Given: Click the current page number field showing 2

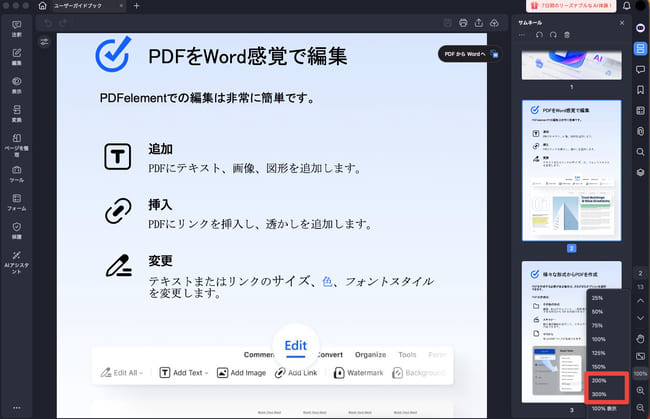Looking at the screenshot, I should tap(640, 273).
